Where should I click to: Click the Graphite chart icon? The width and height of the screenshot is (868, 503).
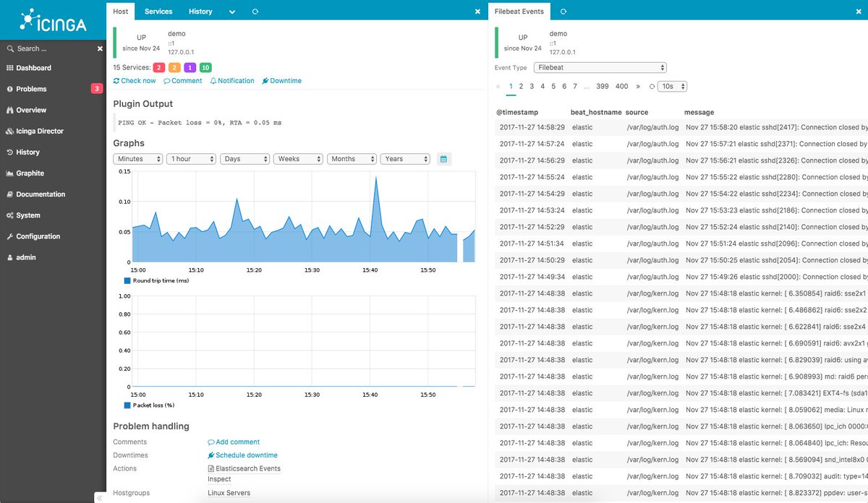(x=10, y=173)
